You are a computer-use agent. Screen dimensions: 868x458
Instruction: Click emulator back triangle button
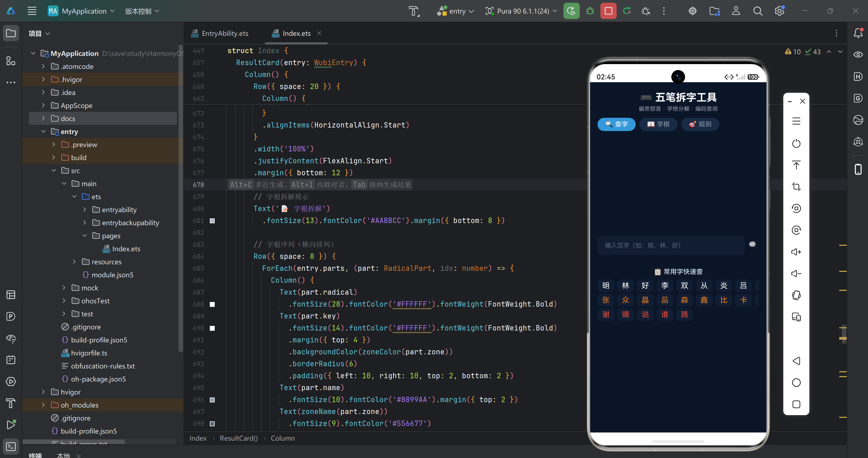(x=796, y=361)
